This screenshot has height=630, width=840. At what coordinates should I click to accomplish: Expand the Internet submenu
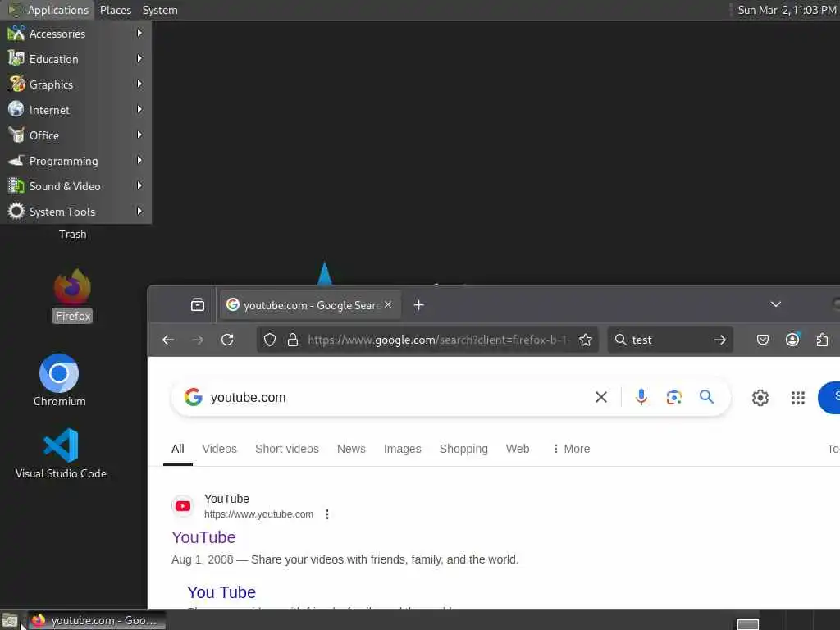(x=75, y=110)
